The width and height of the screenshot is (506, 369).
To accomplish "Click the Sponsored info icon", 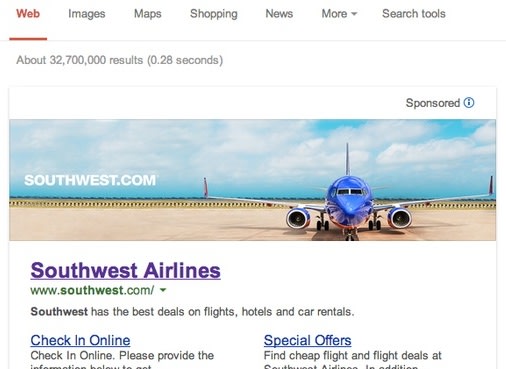I will click(x=469, y=103).
